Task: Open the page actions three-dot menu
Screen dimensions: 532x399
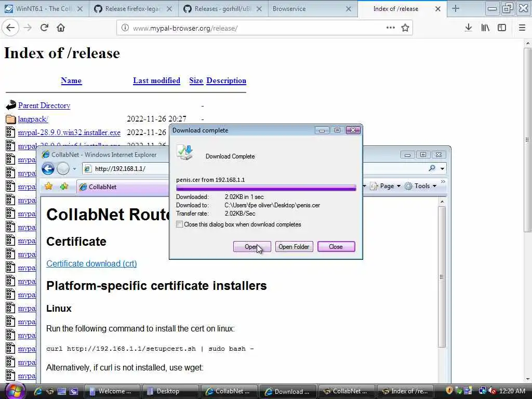Action: [391, 28]
